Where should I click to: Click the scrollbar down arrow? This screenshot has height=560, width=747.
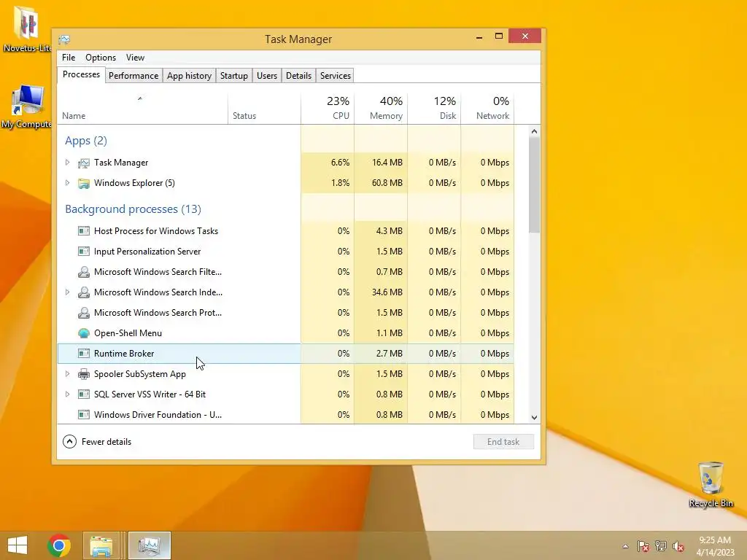534,418
